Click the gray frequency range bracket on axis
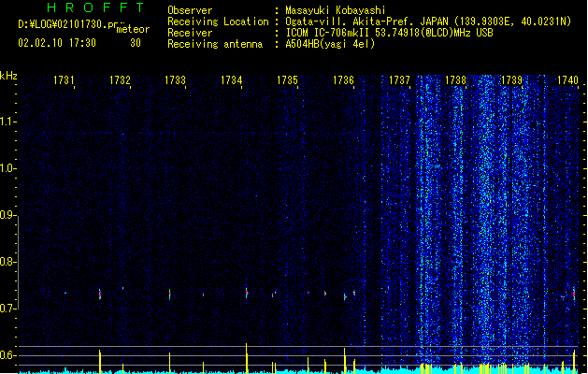Screen dimensions: 588x374 (x=18, y=263)
